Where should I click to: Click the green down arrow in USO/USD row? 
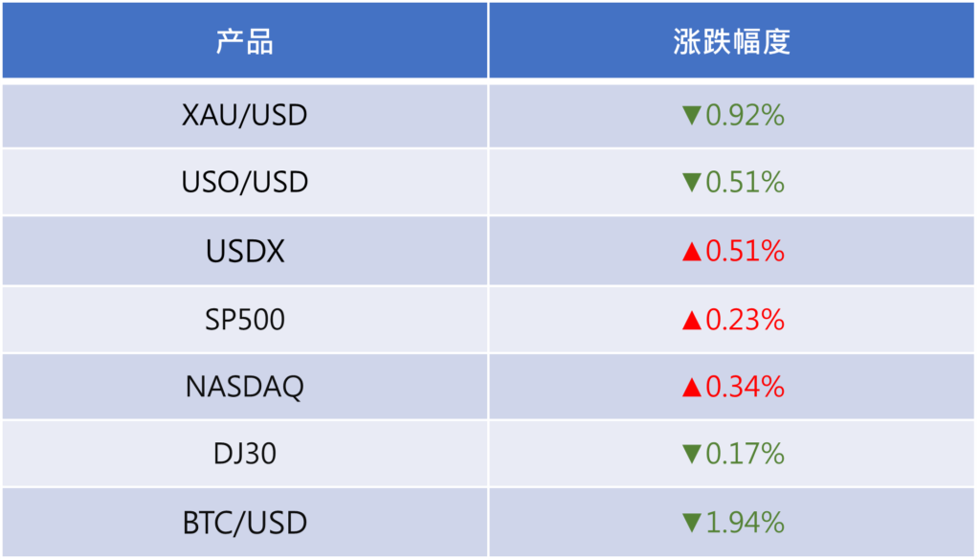pos(692,183)
